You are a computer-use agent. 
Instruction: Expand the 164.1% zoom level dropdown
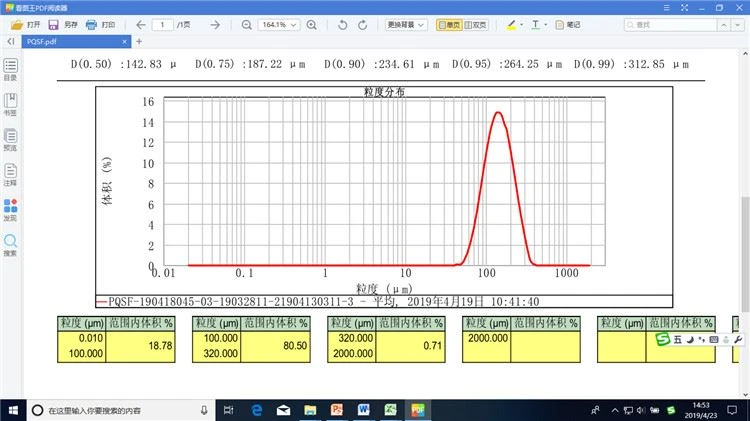[x=279, y=24]
